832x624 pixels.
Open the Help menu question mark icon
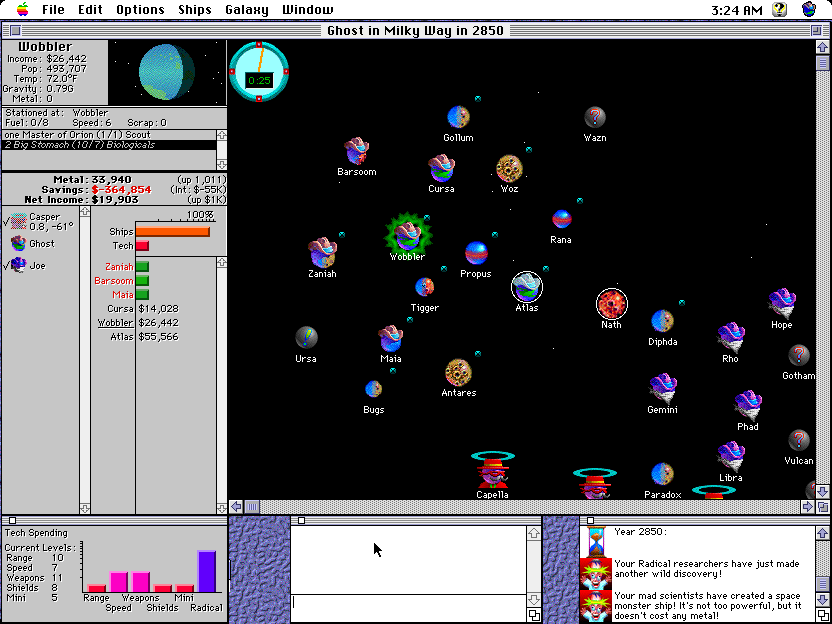click(780, 10)
